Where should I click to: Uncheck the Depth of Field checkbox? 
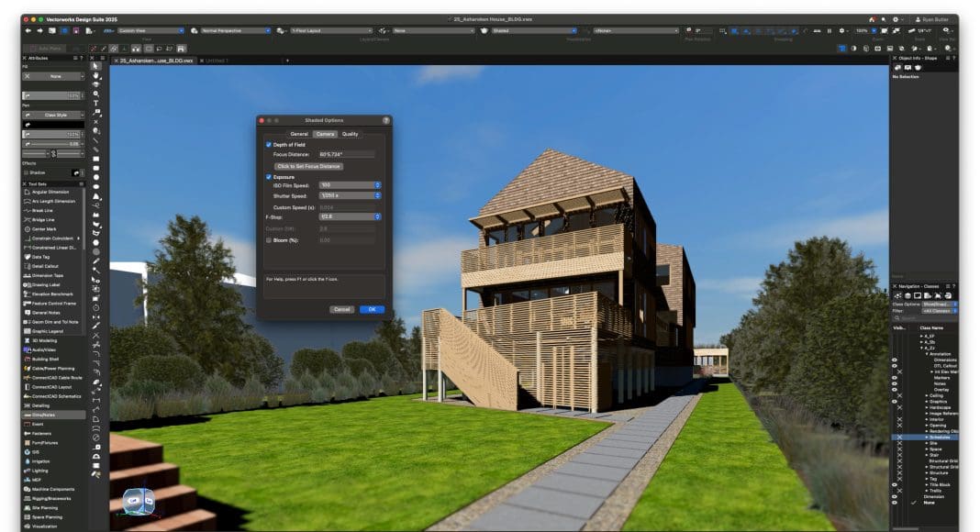pos(269,145)
